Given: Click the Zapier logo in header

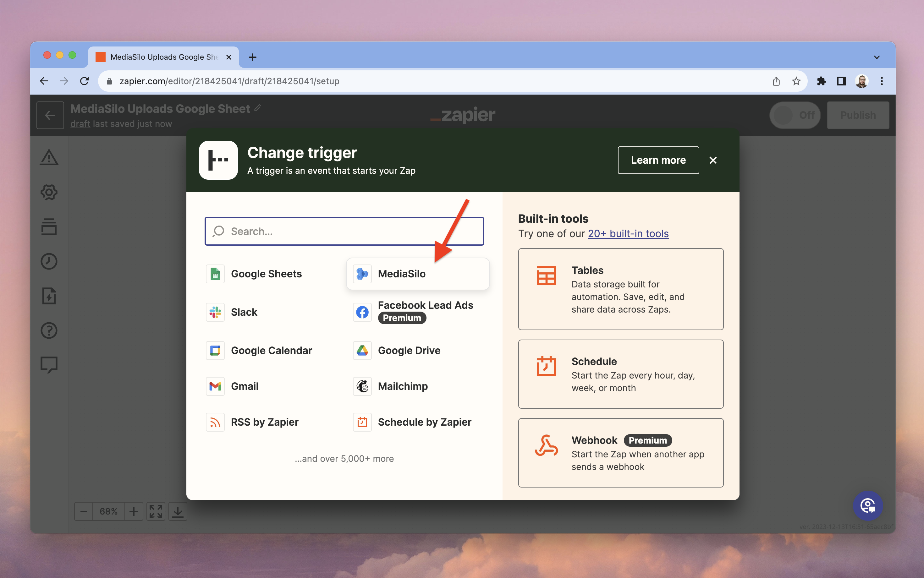Looking at the screenshot, I should pyautogui.click(x=463, y=115).
